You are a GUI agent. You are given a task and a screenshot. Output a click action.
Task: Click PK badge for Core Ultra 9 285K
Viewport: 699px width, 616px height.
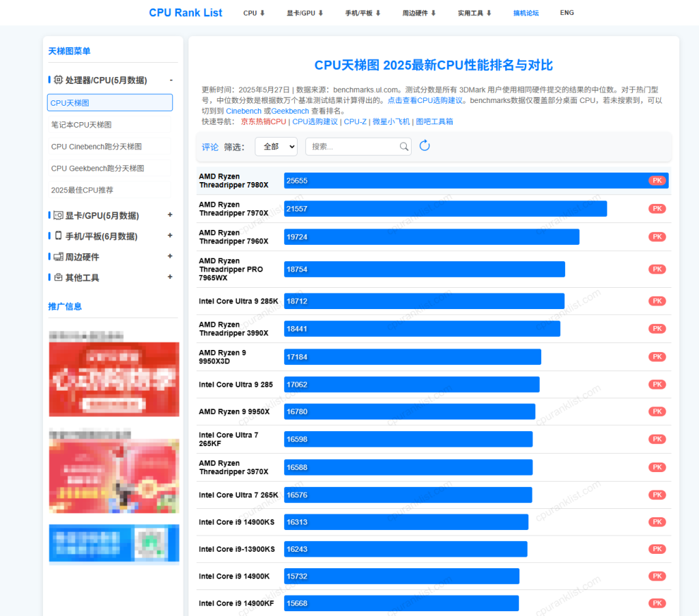[657, 301]
